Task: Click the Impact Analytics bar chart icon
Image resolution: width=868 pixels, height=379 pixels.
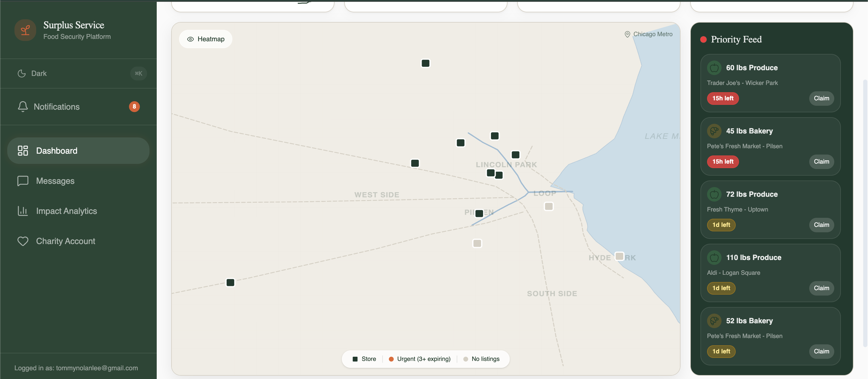Action: [x=23, y=211]
